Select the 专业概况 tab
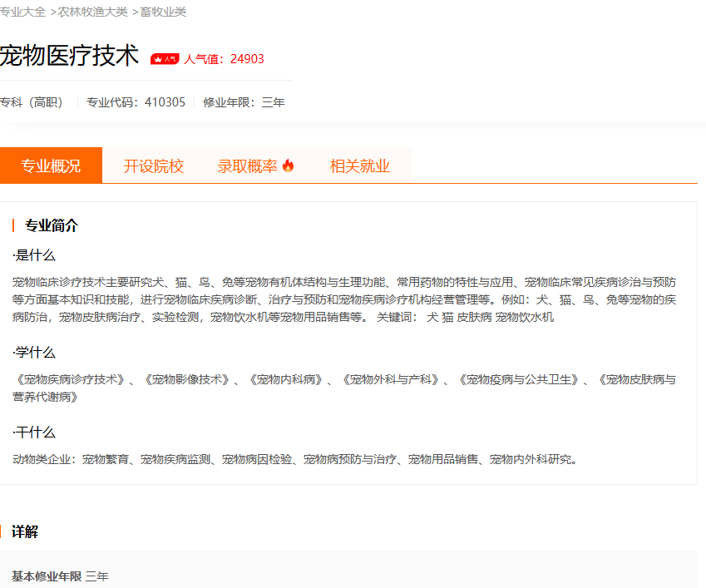Screen dimensions: 706x588 51,166
